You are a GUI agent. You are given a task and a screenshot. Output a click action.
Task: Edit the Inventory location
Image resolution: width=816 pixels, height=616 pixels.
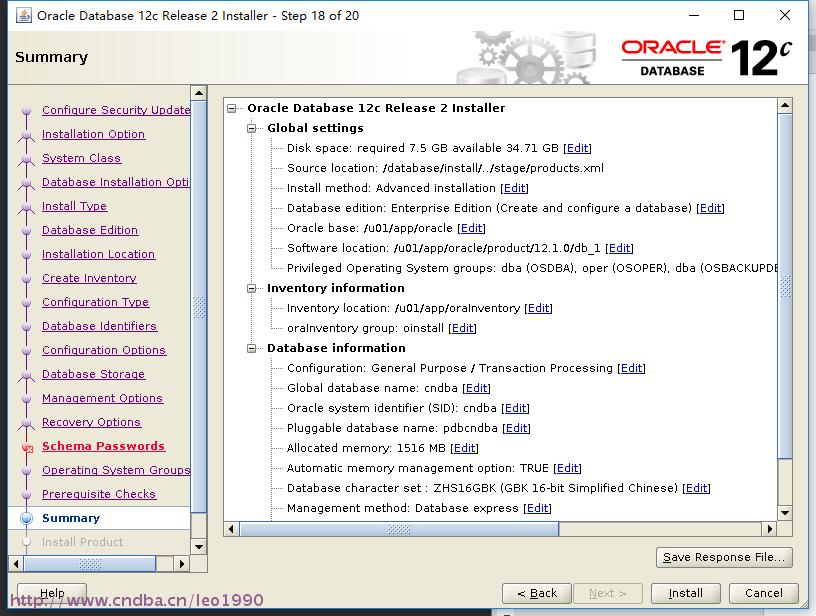[x=538, y=308]
